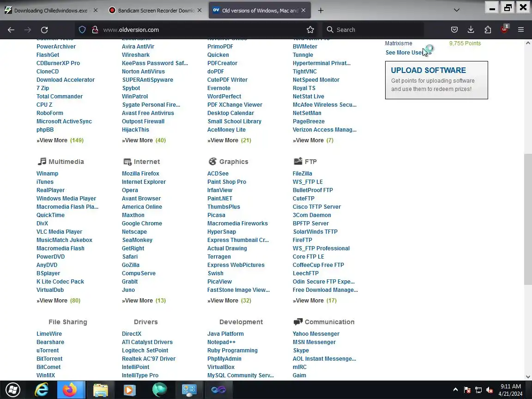The image size is (532, 399).
Task: Open the extensions puzzle icon
Action: coord(488,30)
